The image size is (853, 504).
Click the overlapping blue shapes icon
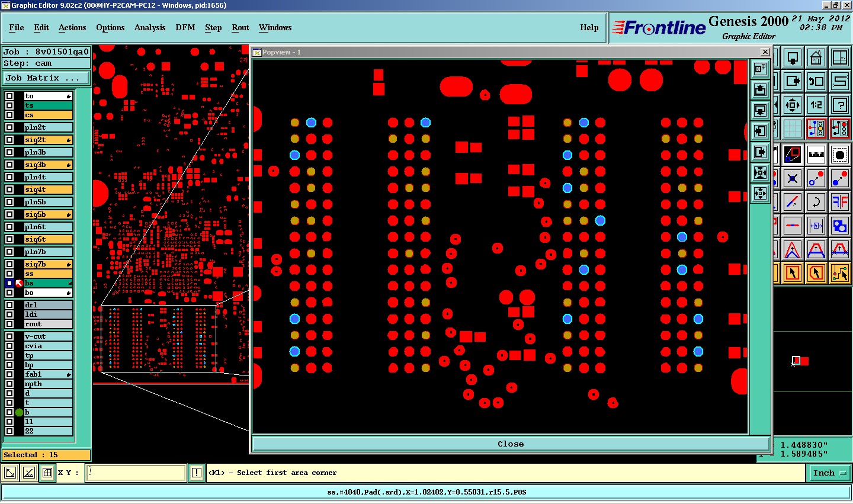840,226
